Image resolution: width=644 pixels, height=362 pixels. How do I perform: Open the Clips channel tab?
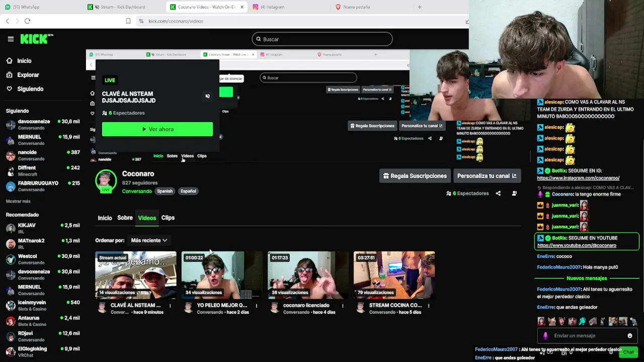click(x=168, y=218)
